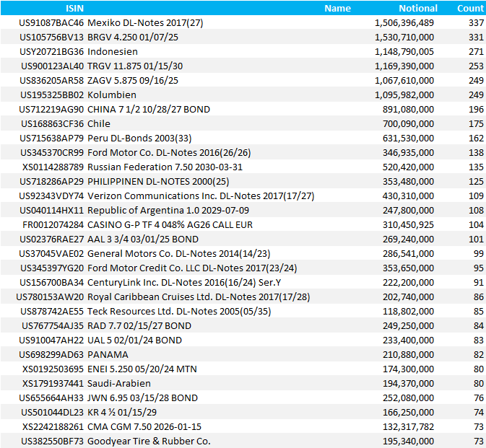Click General Motors Co. DL-Notes 2014(14/23) cell
This screenshot has width=486, height=448.
pos(179,253)
